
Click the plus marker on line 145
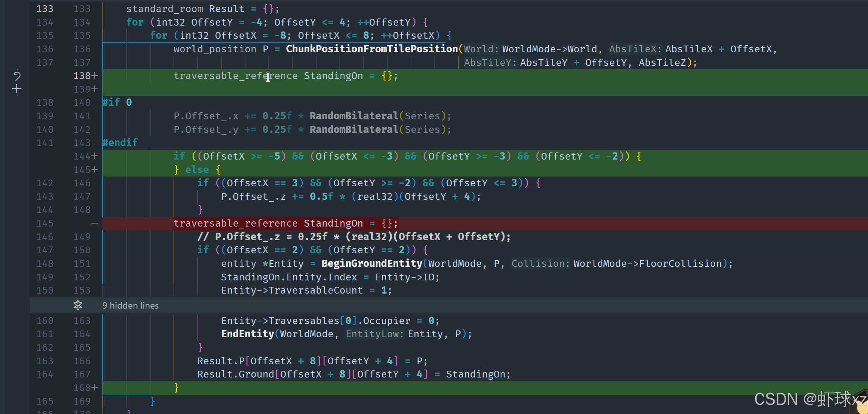click(95, 170)
